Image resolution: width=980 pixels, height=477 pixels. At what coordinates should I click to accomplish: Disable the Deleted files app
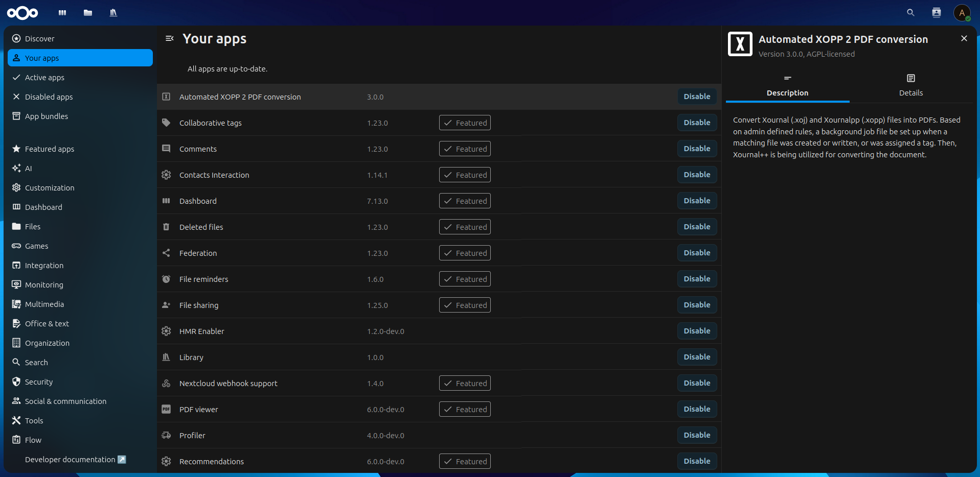tap(697, 227)
